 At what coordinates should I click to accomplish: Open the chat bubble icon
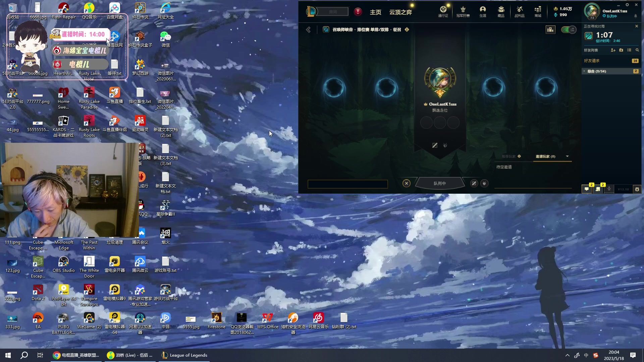point(587,189)
